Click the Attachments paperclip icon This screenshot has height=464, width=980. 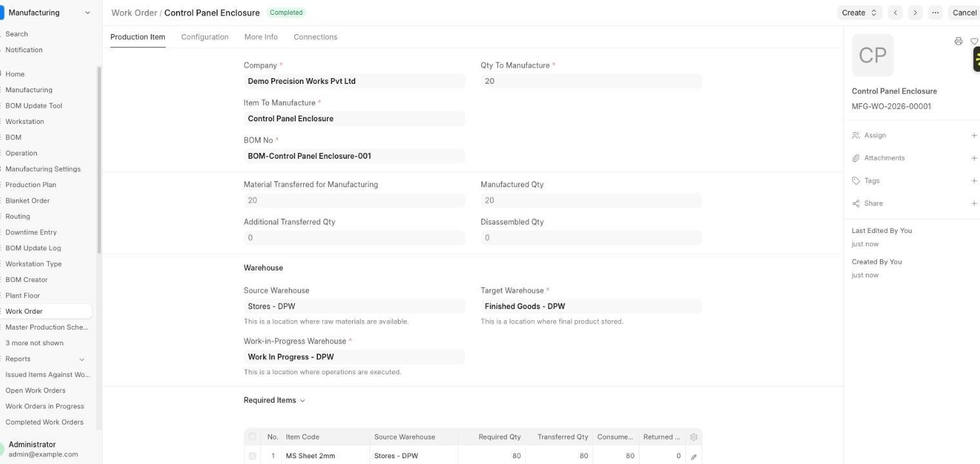[856, 158]
